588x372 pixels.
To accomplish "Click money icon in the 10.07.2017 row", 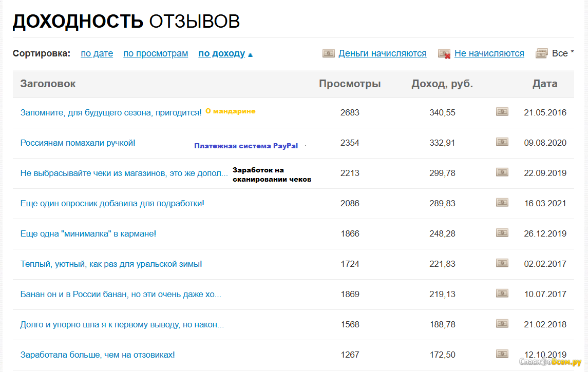I will pos(502,293).
